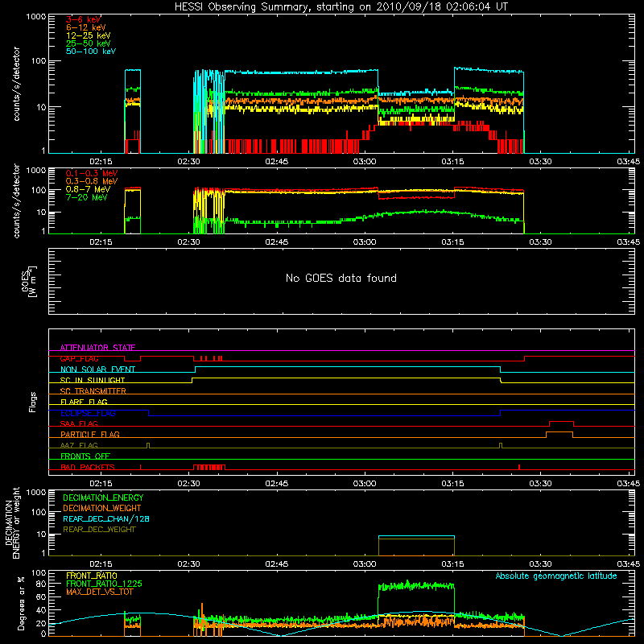The image size is (644, 644).
Task: Click the 'DECIMATION ENERGY or weight' axis title
Action: point(12,522)
